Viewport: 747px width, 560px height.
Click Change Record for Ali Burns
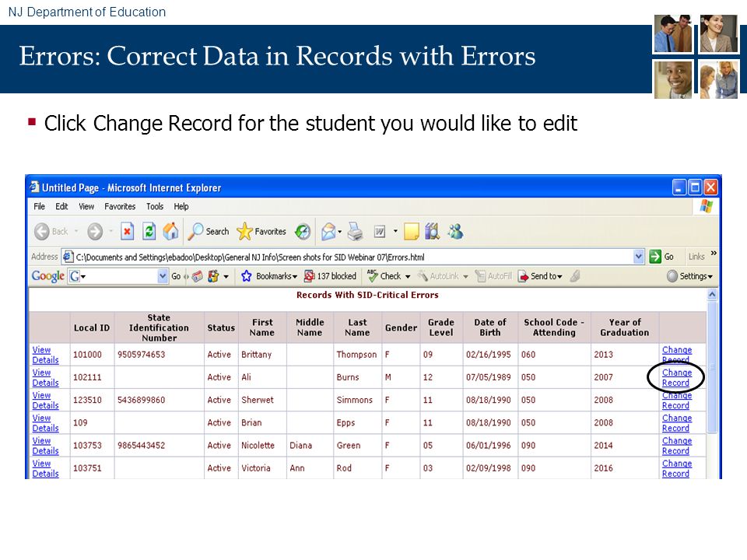676,378
